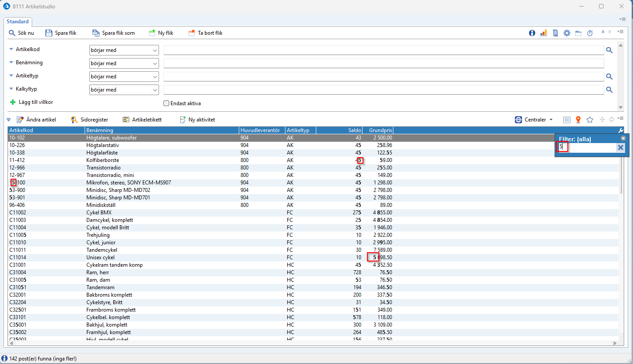Click the orange map pin icon
The width and height of the screenshot is (633, 364).
point(578,120)
